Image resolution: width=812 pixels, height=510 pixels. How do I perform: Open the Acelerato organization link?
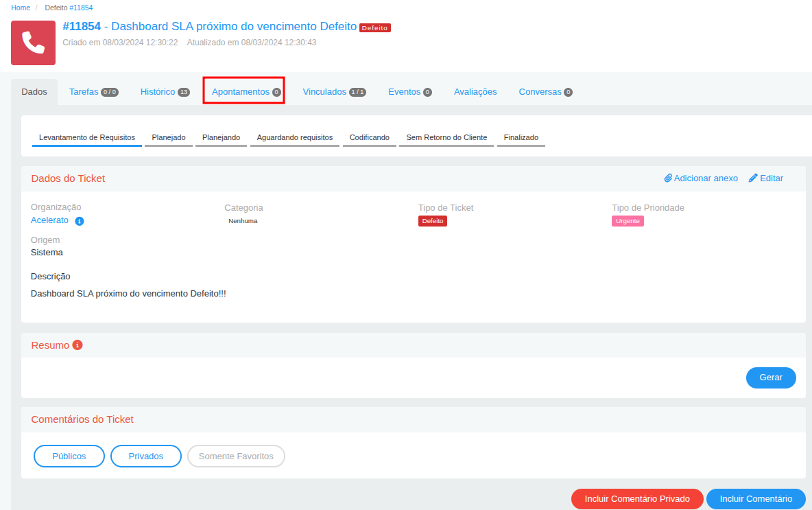(x=49, y=220)
